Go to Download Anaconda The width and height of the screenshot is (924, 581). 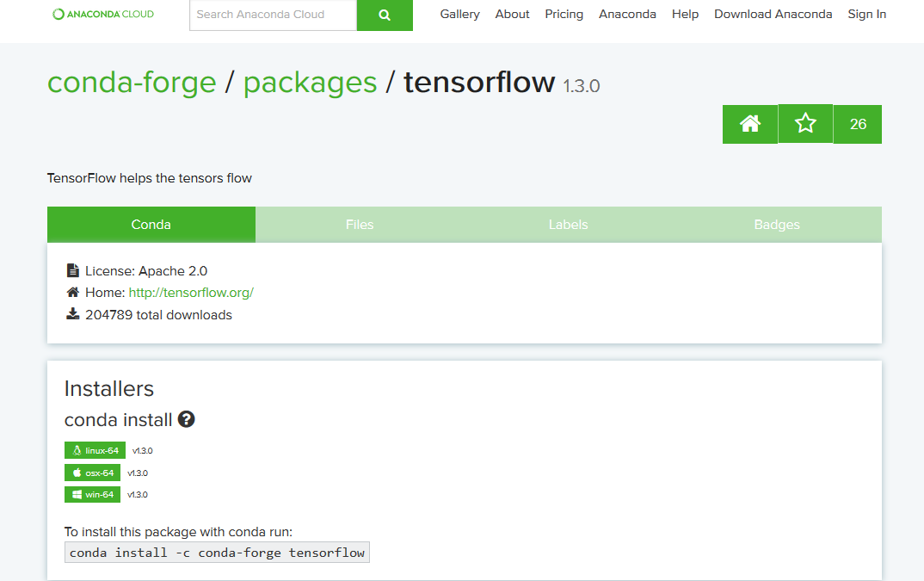773,14
